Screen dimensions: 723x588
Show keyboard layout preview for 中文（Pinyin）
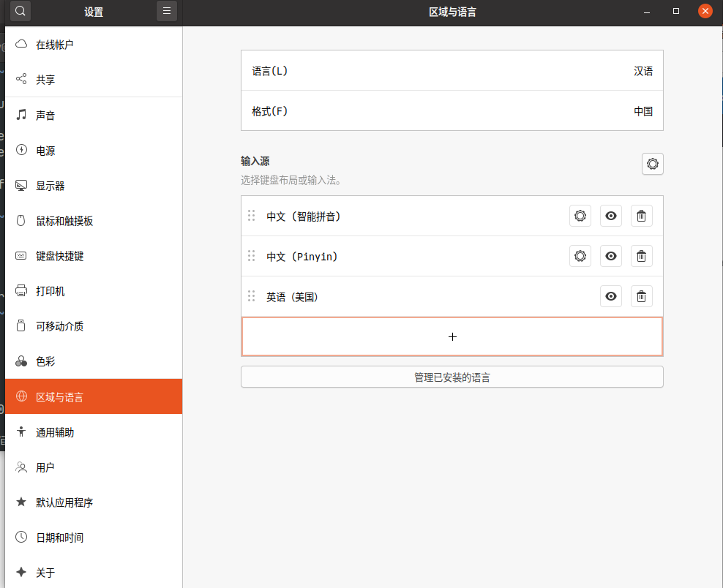coord(611,256)
